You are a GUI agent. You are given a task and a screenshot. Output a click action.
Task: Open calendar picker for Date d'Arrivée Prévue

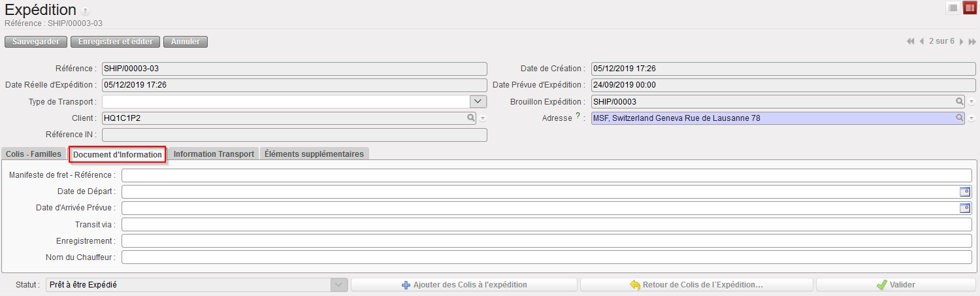coord(964,208)
